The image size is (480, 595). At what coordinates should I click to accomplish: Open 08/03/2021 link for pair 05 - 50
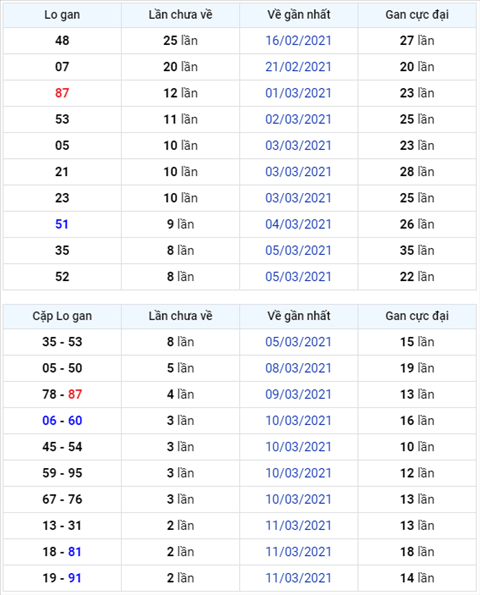298,368
